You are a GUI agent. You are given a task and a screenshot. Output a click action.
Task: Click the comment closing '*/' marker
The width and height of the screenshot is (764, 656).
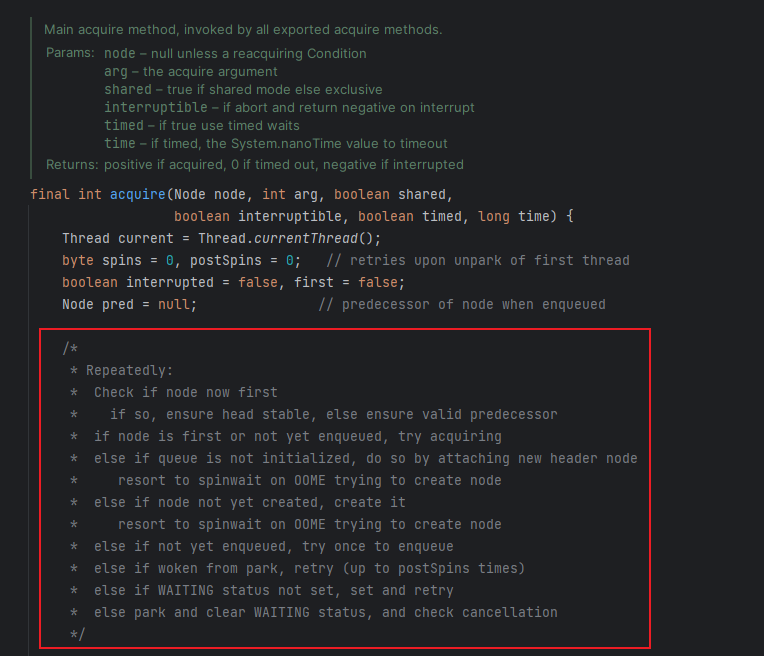(x=77, y=634)
